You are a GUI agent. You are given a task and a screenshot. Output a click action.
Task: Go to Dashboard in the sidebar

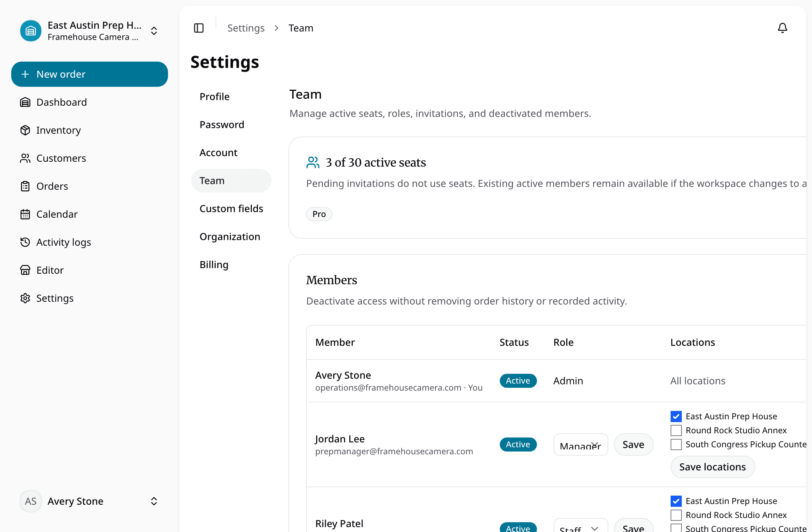[x=90, y=102]
